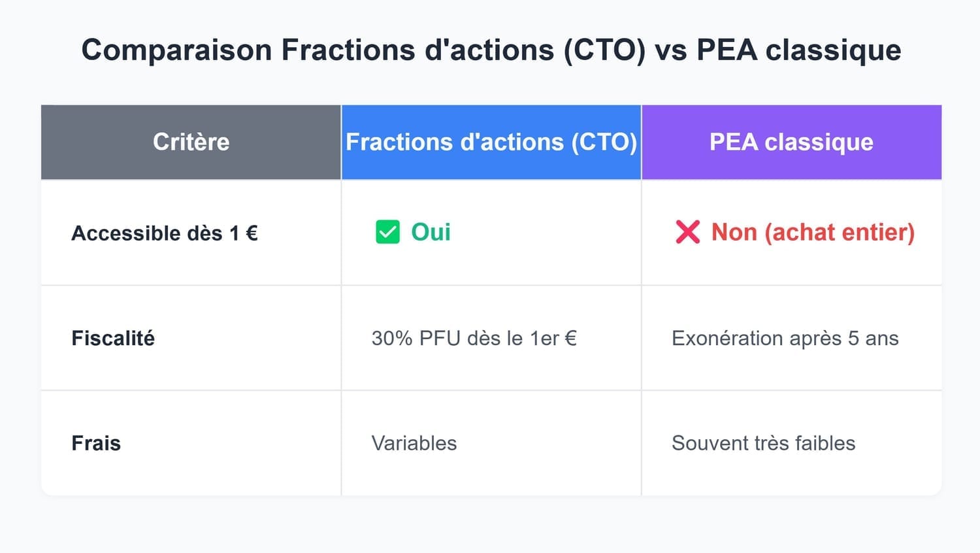The image size is (980, 553).
Task: Click "(CTO)" in the main title
Action: tap(604, 50)
